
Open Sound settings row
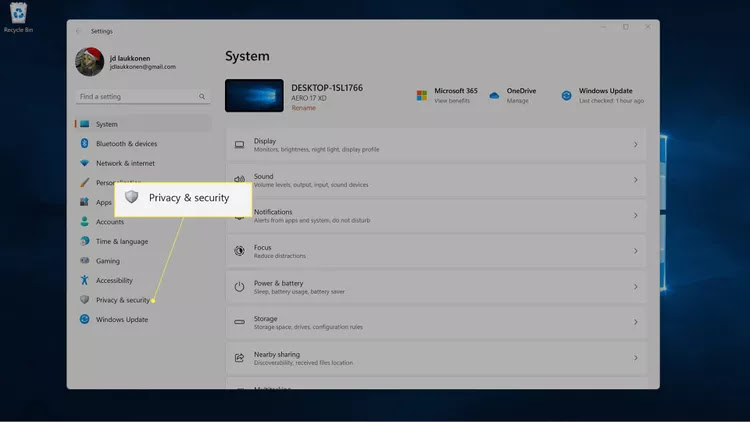tap(436, 180)
